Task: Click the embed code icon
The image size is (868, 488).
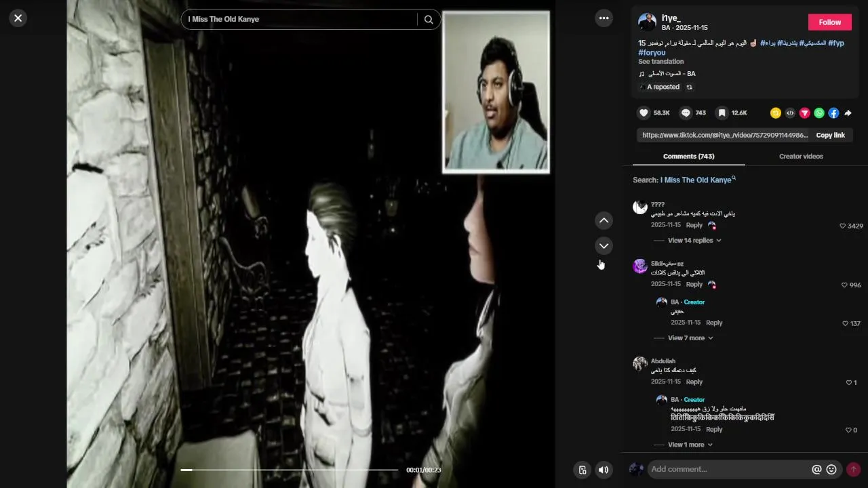Action: [790, 113]
